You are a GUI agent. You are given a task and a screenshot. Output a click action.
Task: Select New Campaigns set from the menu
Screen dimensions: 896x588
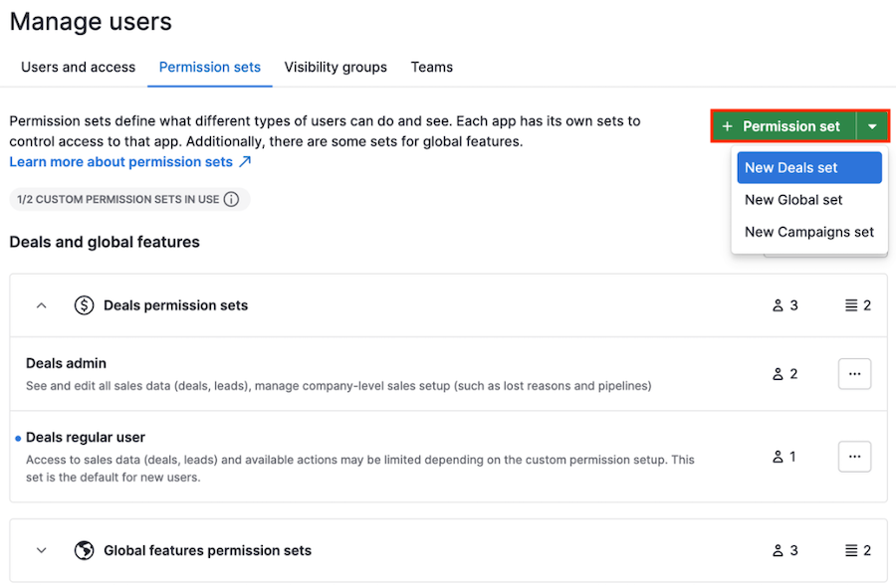808,232
